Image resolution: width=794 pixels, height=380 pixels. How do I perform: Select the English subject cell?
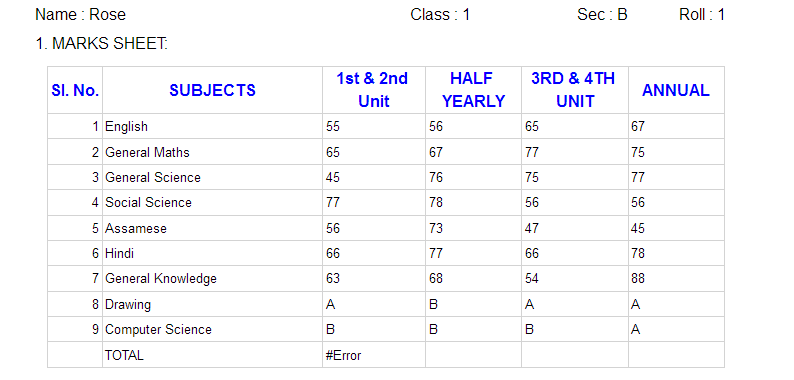[x=212, y=126]
